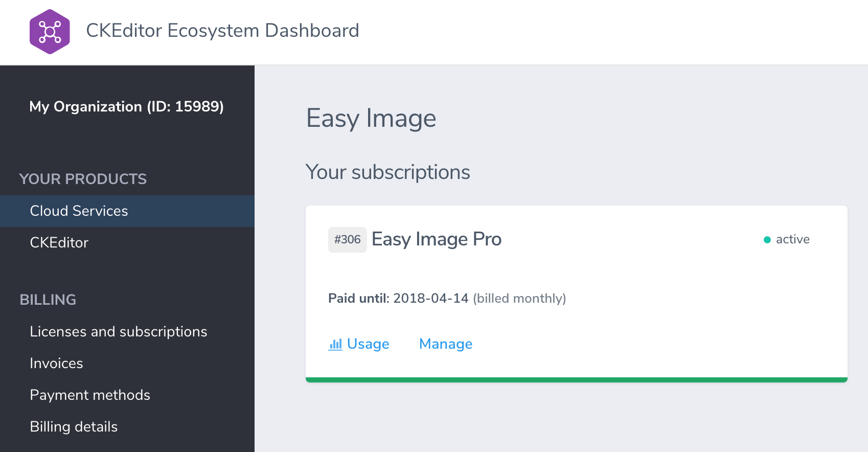Click the Easy Image page heading
The image size is (868, 452).
coord(371,119)
